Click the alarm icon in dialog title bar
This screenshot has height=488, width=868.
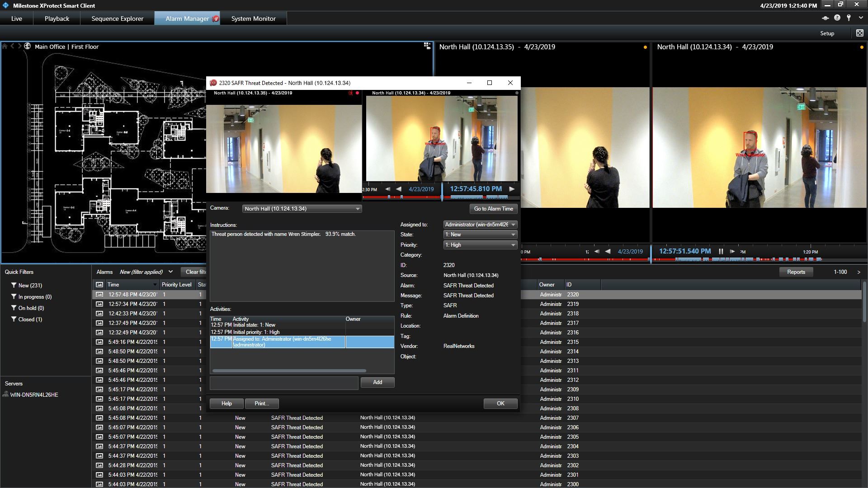[x=213, y=83]
